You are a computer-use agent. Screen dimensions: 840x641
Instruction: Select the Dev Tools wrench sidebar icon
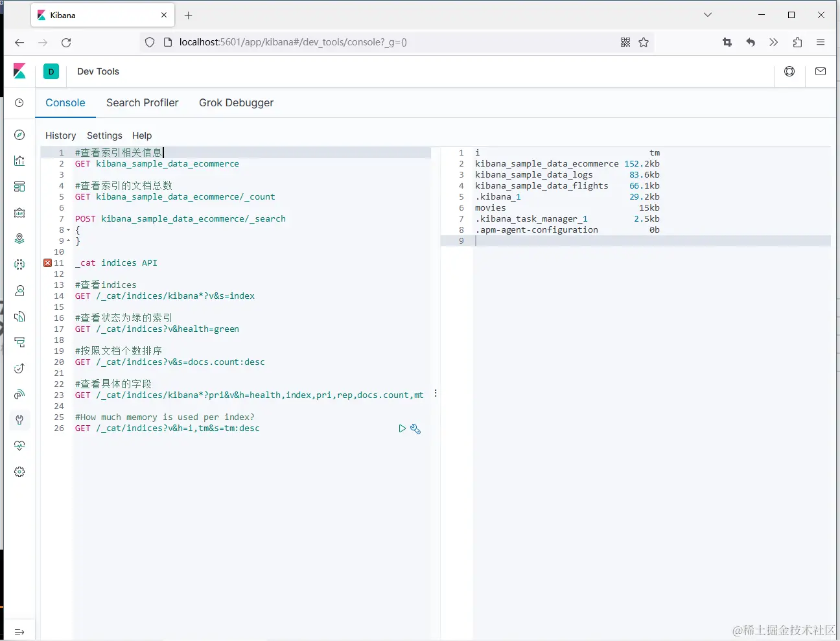(19, 420)
